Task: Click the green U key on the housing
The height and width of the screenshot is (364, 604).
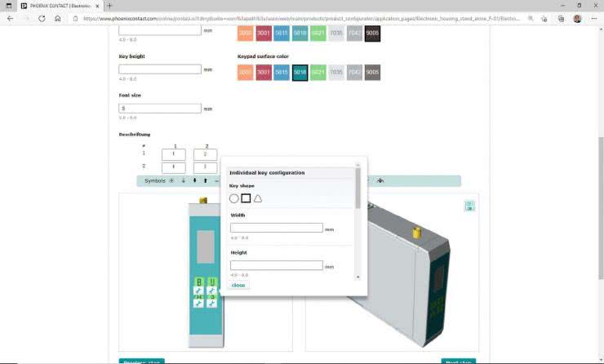Action: point(211,283)
